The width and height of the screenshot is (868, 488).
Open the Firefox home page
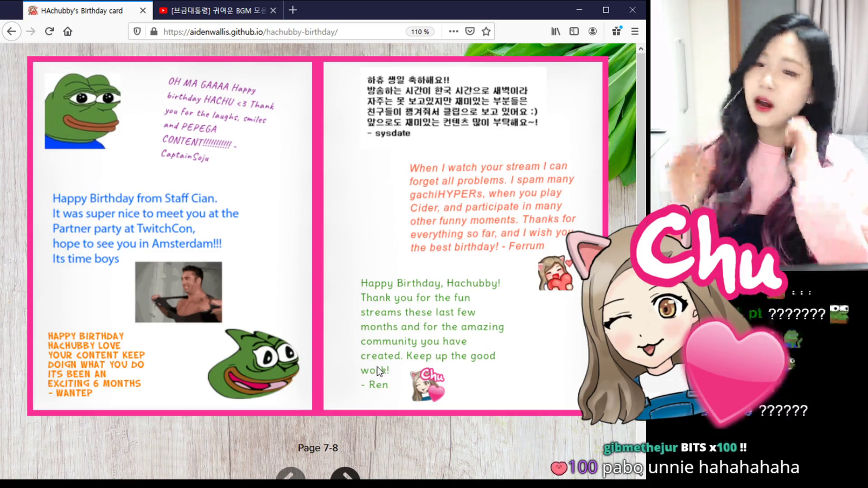pyautogui.click(x=68, y=31)
